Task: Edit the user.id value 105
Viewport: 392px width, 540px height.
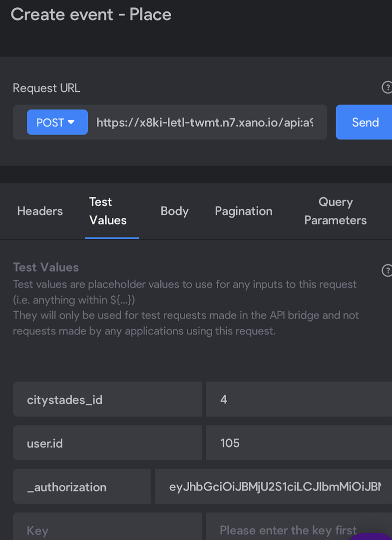Action: (299, 443)
